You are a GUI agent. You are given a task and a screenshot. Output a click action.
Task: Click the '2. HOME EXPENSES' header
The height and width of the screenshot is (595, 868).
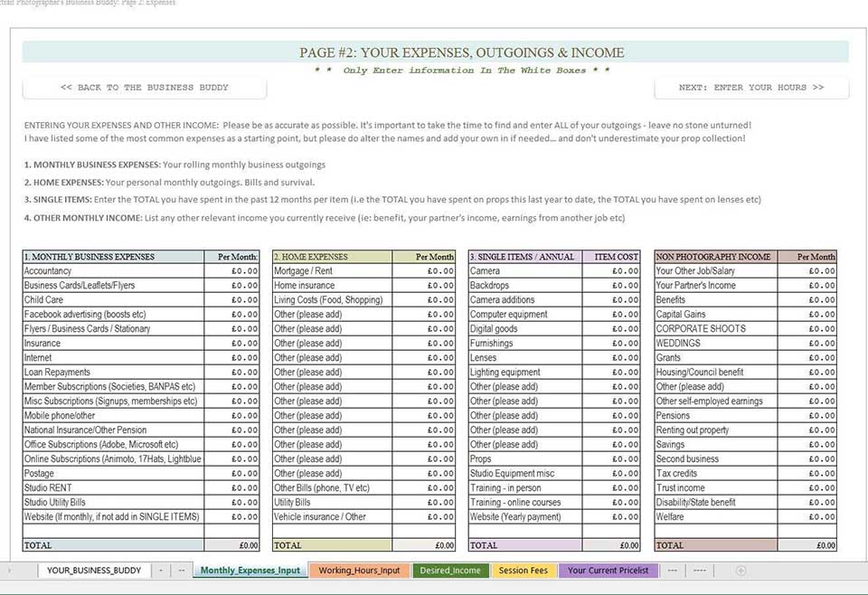(332, 257)
